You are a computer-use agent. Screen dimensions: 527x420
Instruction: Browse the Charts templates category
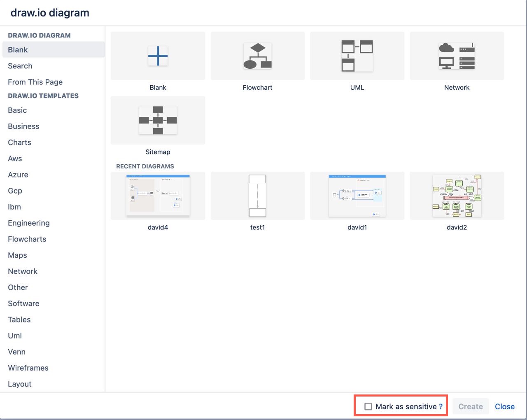[19, 142]
